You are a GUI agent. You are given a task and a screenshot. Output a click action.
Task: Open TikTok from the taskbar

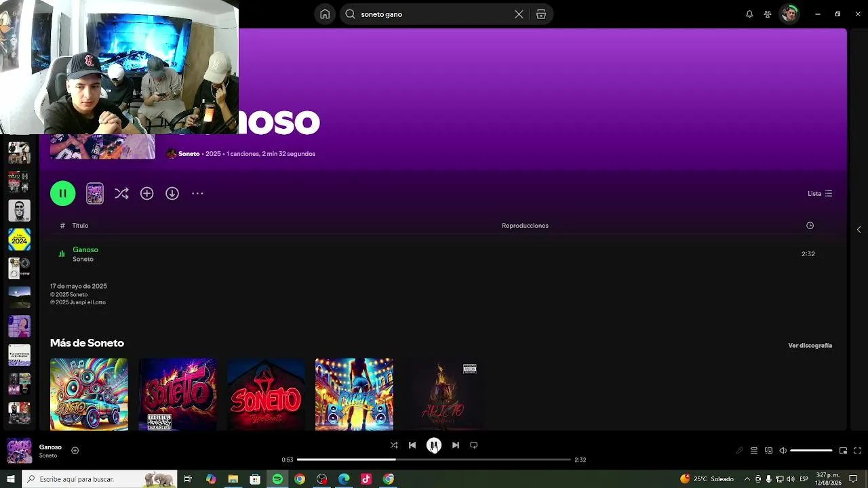tap(366, 479)
